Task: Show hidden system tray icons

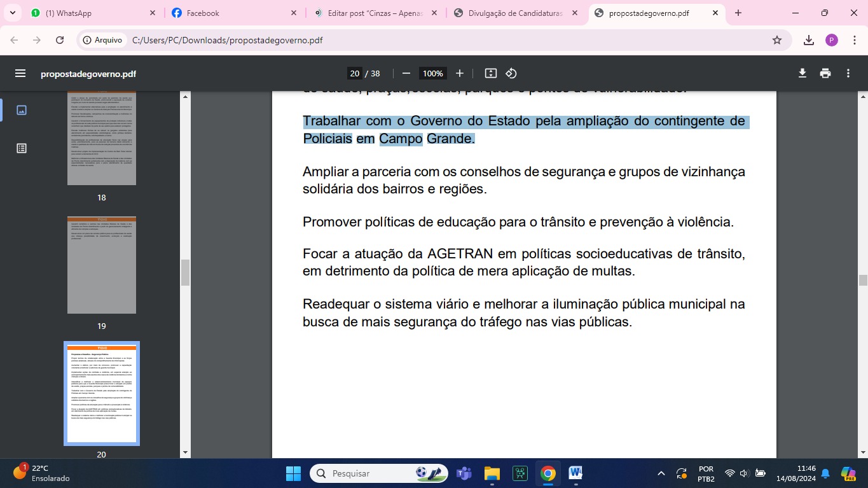Action: pos(661,473)
